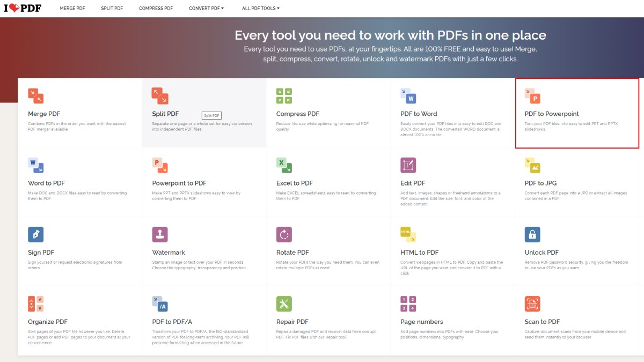Image resolution: width=644 pixels, height=362 pixels.
Task: Click the Organize PDF description text
Action: click(79, 337)
